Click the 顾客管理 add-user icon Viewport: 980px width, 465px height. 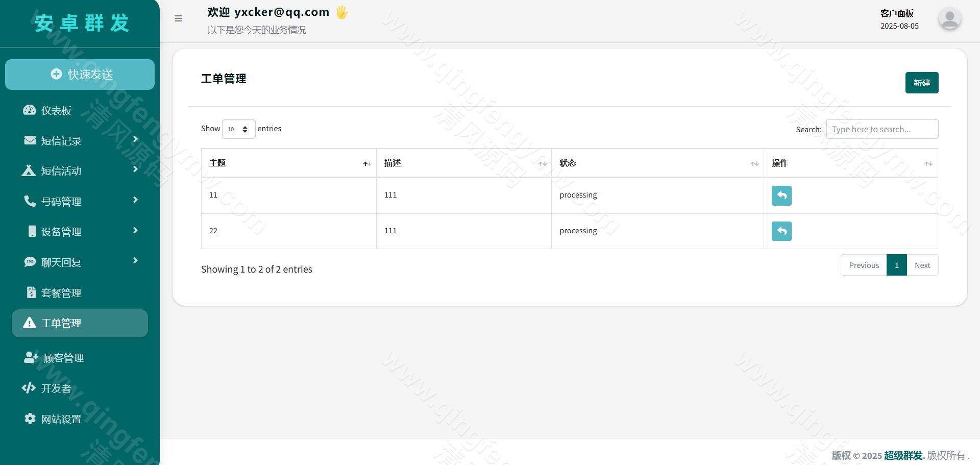[x=31, y=357]
